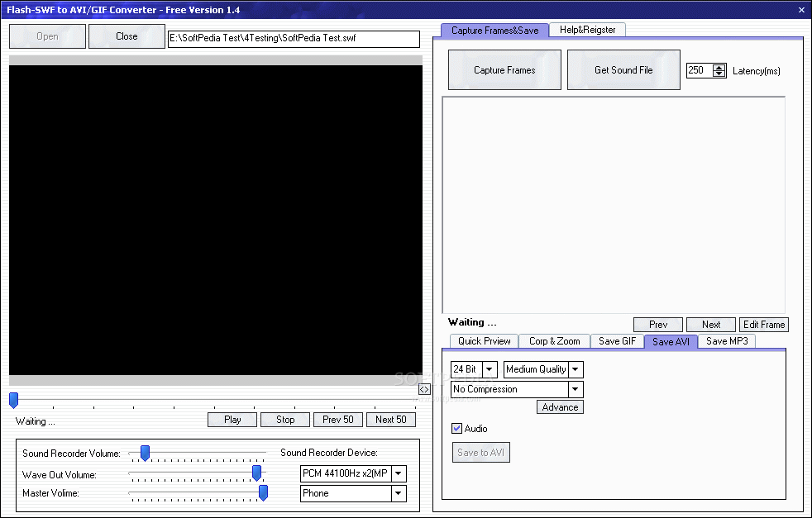Viewport: 812px width, 518px height.
Task: Stop the SWF playback
Action: click(x=284, y=420)
